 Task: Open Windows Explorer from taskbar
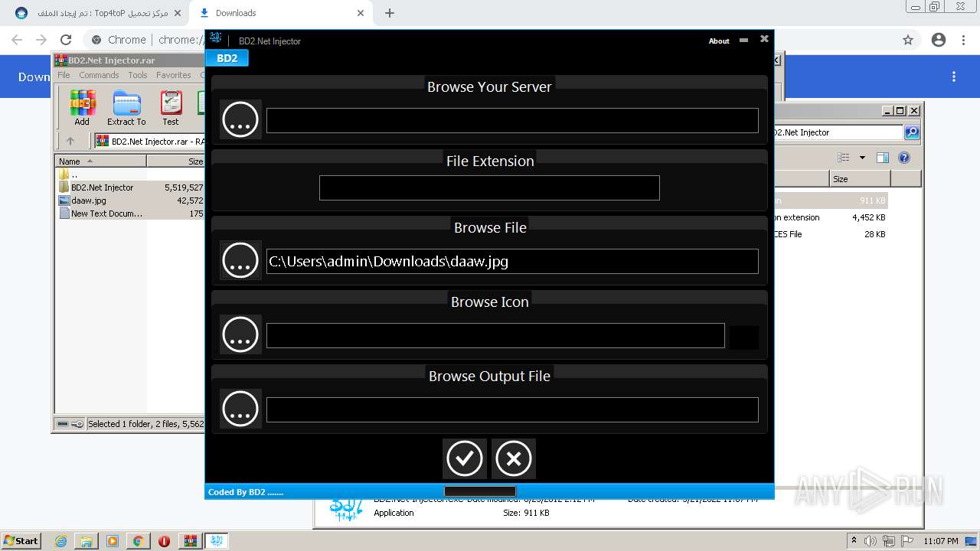(x=87, y=541)
